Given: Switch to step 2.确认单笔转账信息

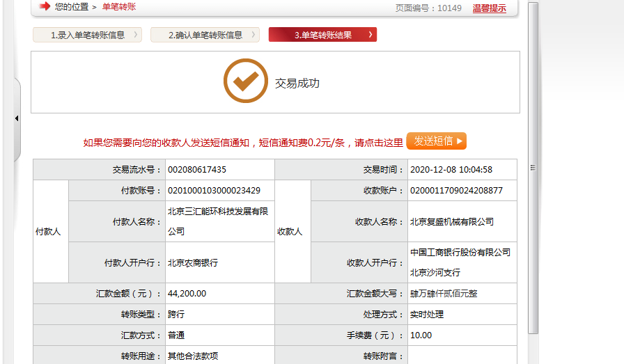Looking at the screenshot, I should click(205, 35).
